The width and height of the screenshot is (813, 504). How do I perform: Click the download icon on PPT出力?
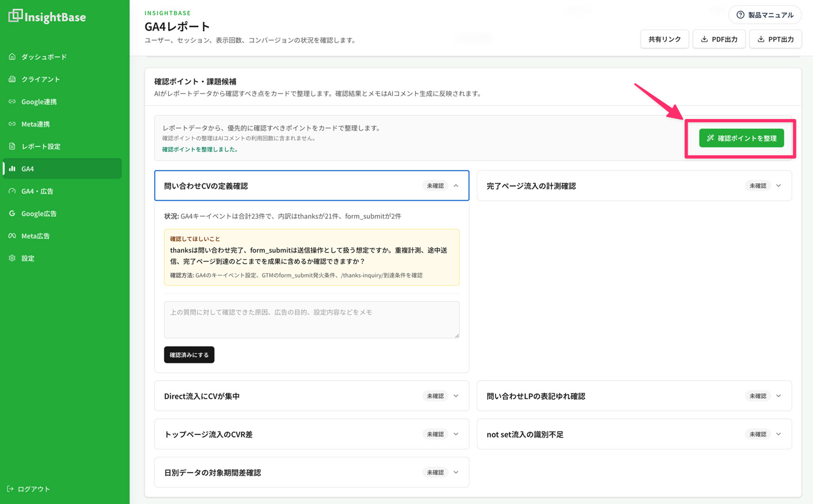point(761,39)
